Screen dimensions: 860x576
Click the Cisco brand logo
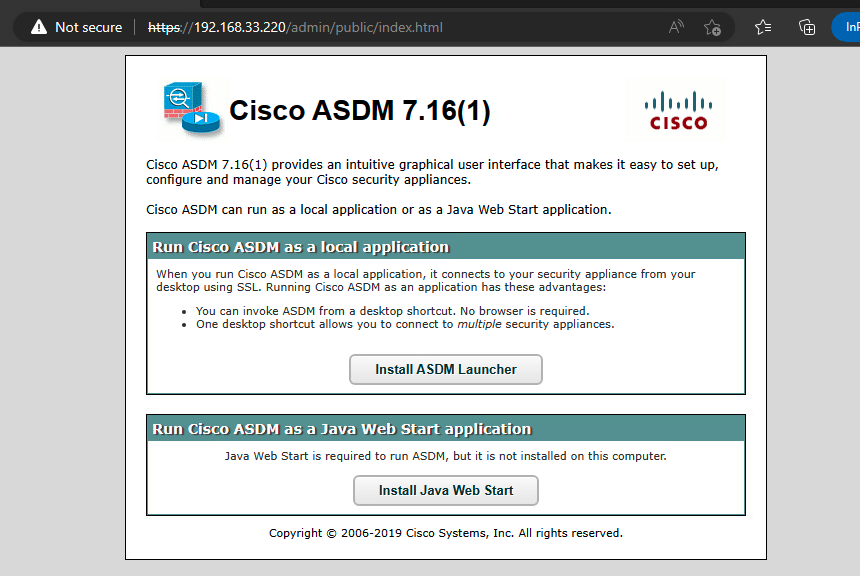point(678,110)
